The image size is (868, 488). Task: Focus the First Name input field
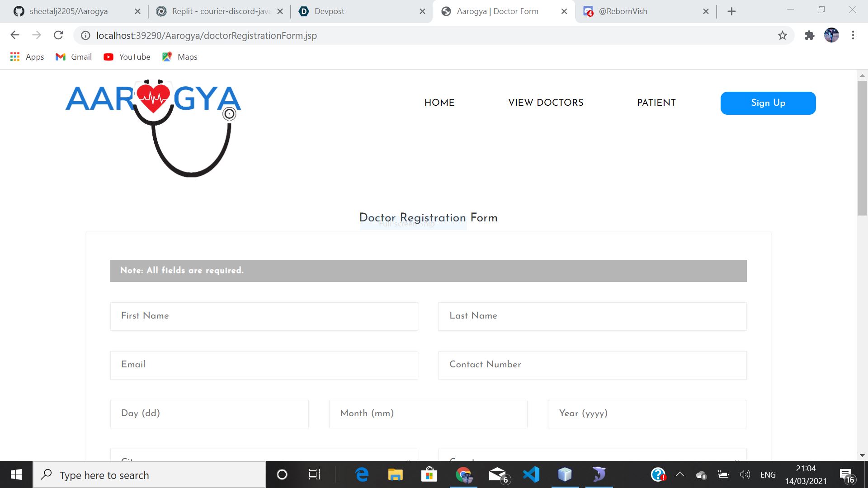pyautogui.click(x=264, y=316)
